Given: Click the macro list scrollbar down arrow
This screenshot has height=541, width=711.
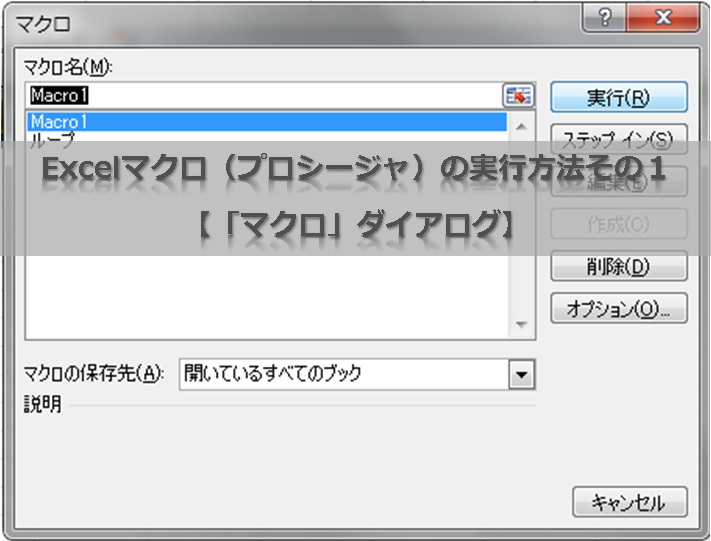Looking at the screenshot, I should coord(521,325).
